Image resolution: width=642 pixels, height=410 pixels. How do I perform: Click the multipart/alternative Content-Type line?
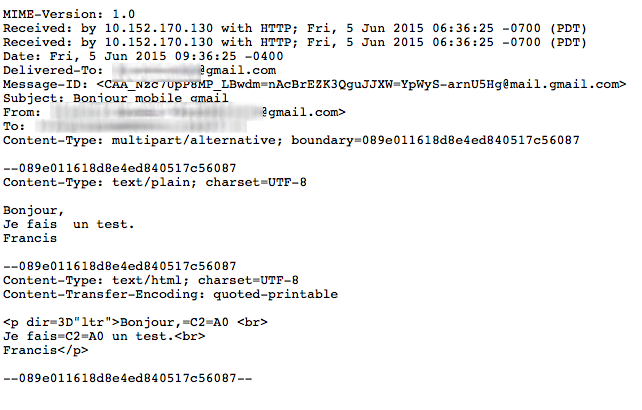click(291, 140)
